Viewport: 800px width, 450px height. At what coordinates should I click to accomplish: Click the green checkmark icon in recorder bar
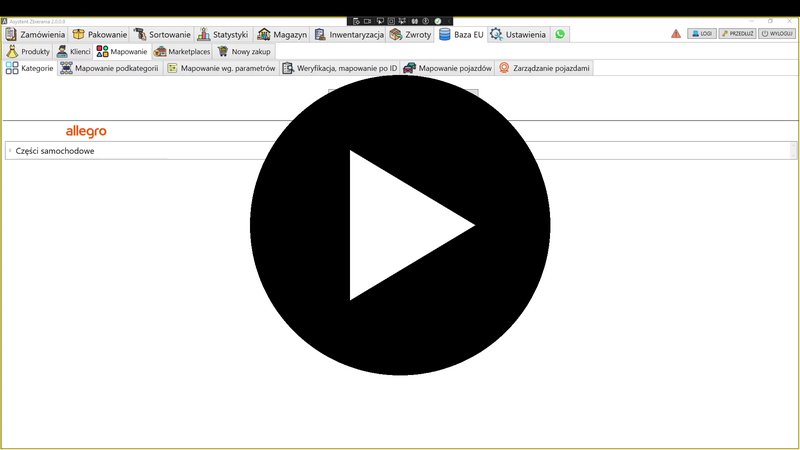pyautogui.click(x=438, y=21)
